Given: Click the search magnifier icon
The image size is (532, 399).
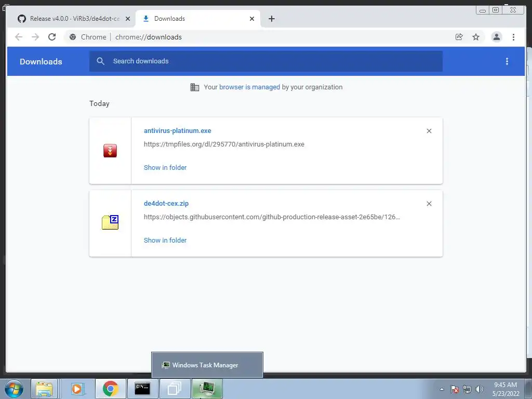Looking at the screenshot, I should [100, 61].
